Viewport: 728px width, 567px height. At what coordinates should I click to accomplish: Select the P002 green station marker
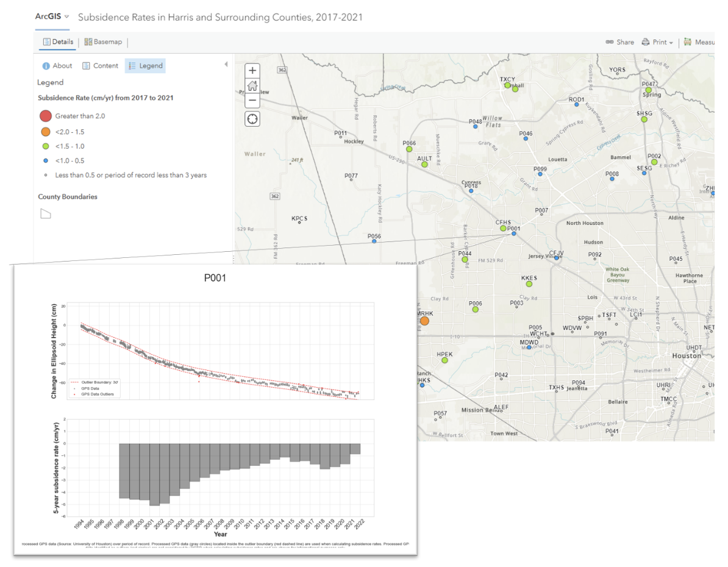point(654,162)
